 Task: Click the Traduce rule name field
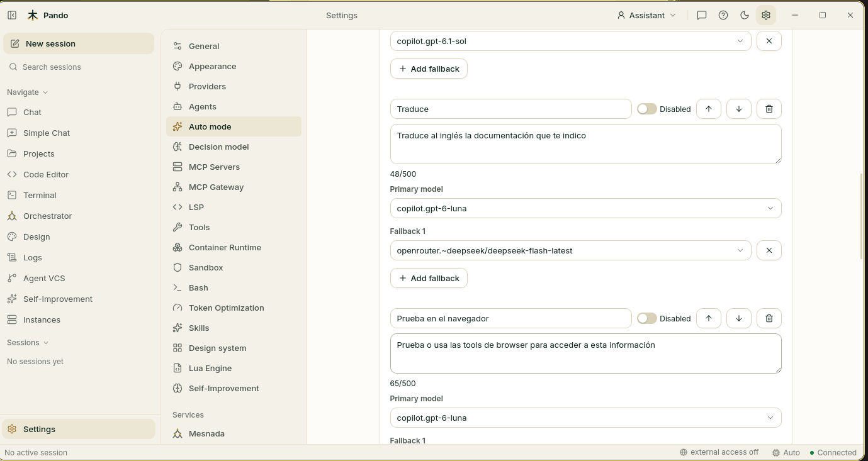[510, 109]
